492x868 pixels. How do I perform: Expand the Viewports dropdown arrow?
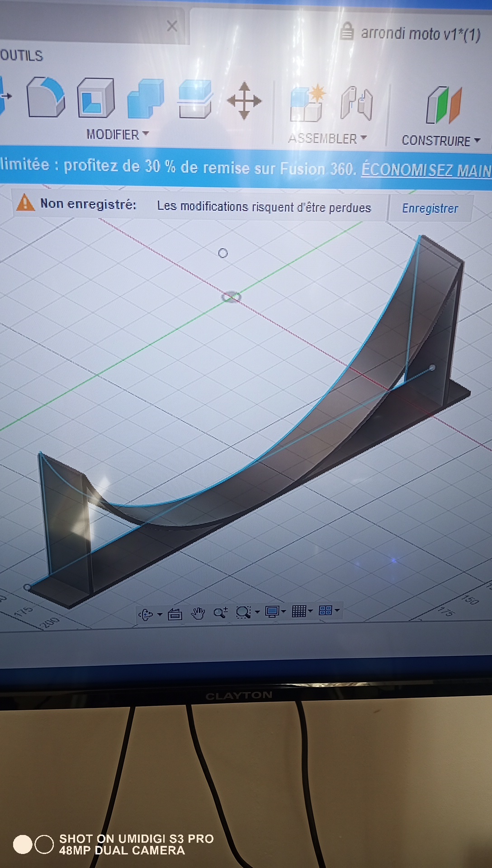click(x=337, y=610)
